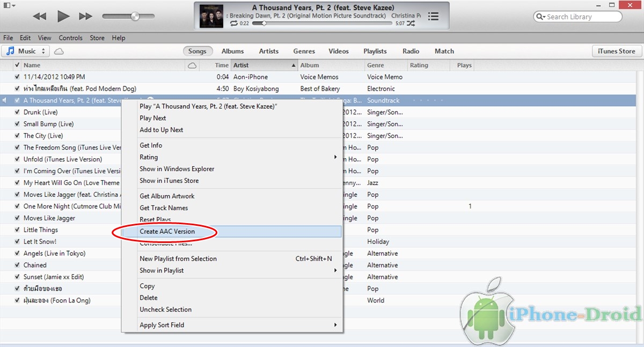
Task: Switch to the Videos tab
Action: point(339,51)
